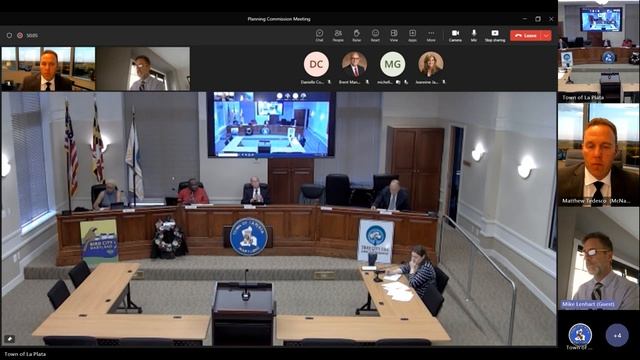Click Town of La Plata label at bottom
Image resolution: width=640 pixels, height=360 pixels.
coord(25,354)
